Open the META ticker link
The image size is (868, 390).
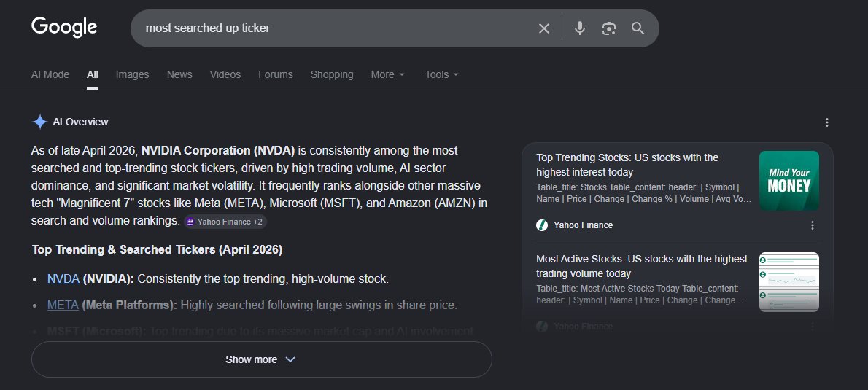[63, 305]
